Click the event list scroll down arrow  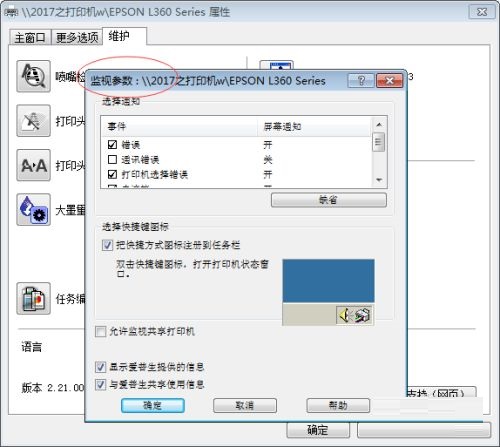pos(379,180)
